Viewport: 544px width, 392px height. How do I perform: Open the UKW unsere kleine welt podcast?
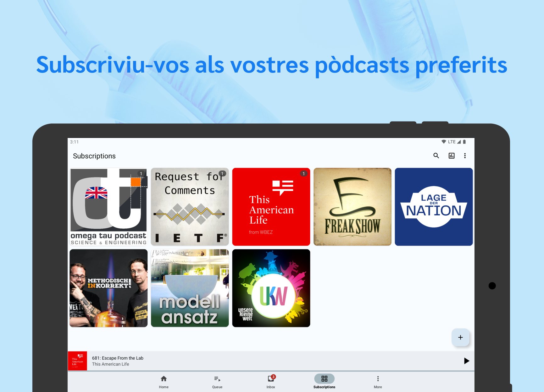pos(271,288)
